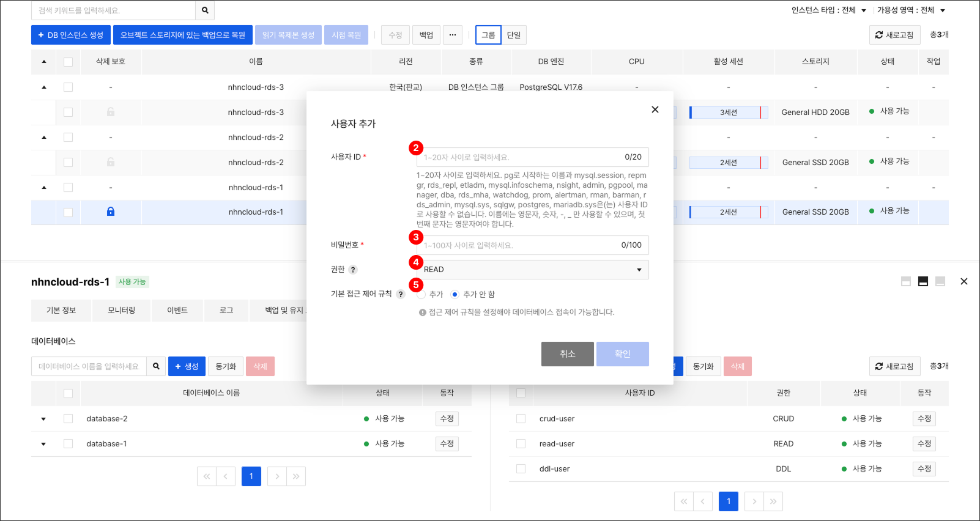980x521 pixels.
Task: Click the database 동기화 button
Action: 226,366
